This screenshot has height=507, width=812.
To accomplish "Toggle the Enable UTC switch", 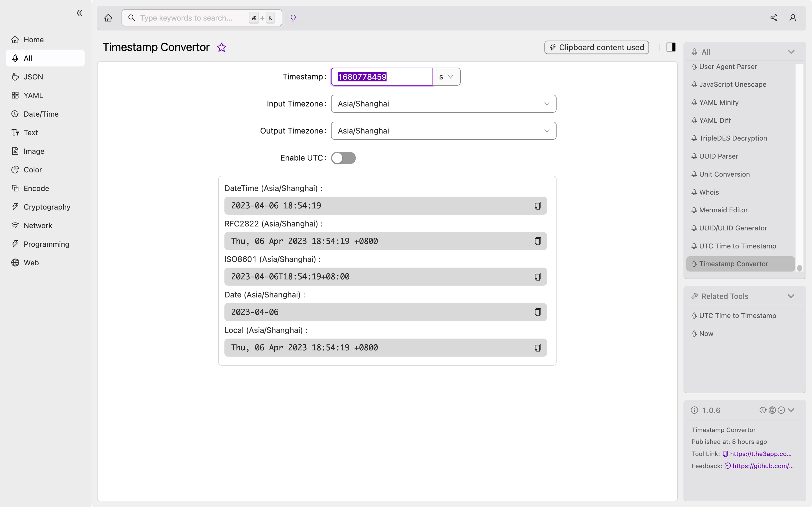I will (x=343, y=158).
